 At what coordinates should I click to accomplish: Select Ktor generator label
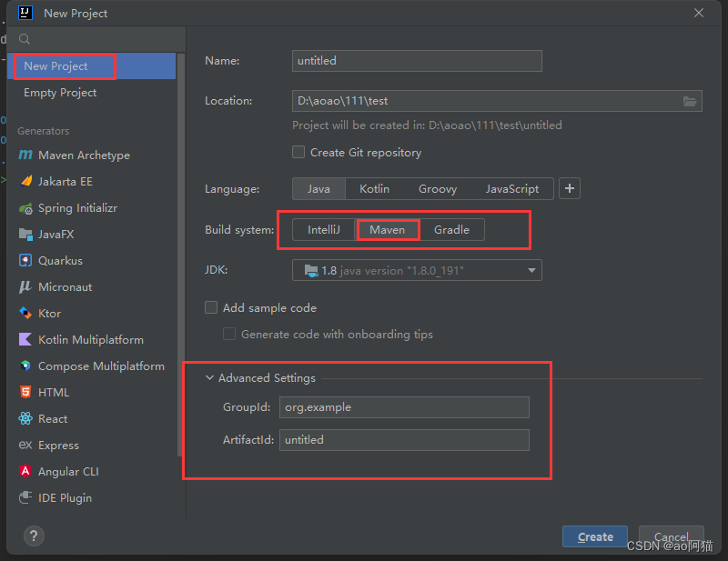(49, 313)
